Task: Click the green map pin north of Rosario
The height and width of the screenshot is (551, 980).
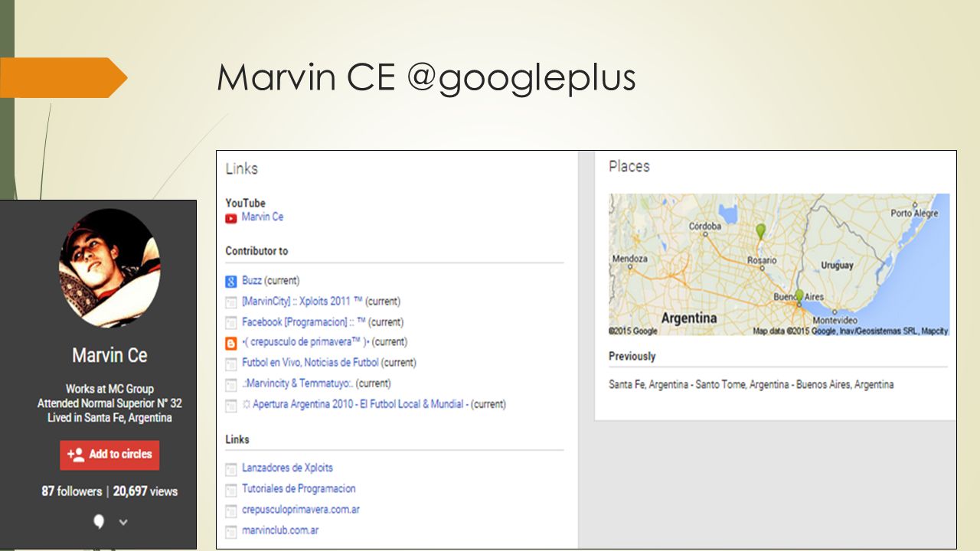Action: pos(760,230)
